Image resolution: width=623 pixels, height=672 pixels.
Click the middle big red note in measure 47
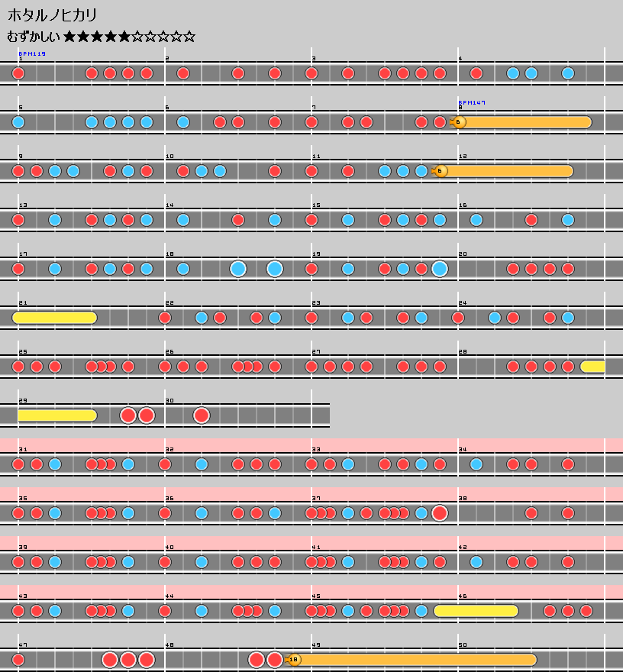(x=128, y=660)
